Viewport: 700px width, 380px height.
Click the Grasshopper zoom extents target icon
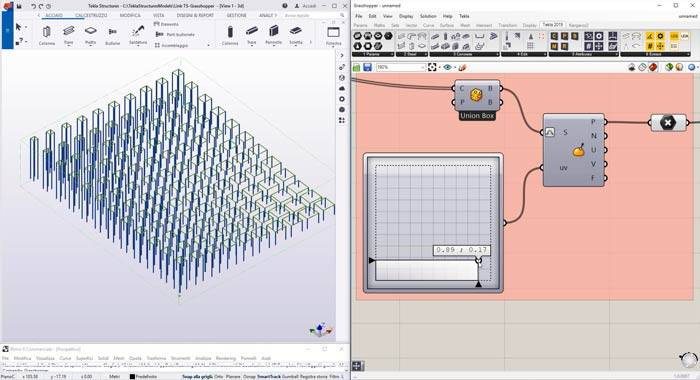click(432, 67)
